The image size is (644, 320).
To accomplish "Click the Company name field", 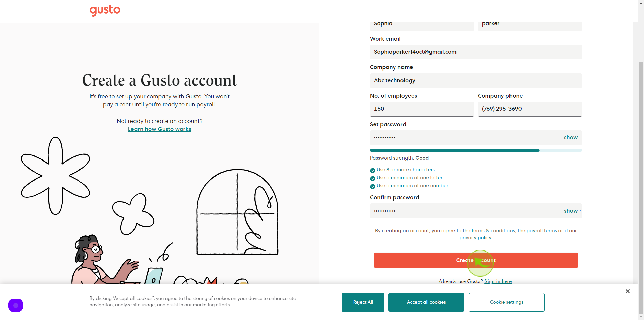I will coord(476,81).
